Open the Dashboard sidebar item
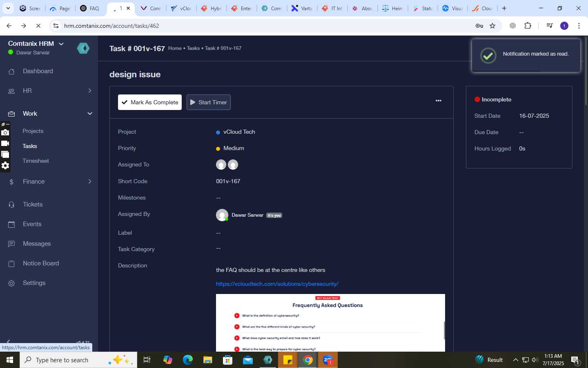The width and height of the screenshot is (588, 368). (38, 71)
